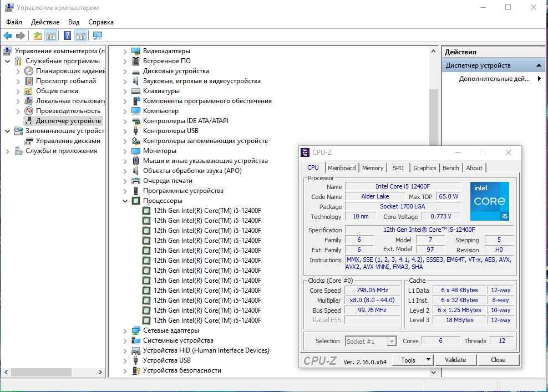Screen dimensions: 548x392
Task: Select Общие папки in left tree
Action: [57, 91]
